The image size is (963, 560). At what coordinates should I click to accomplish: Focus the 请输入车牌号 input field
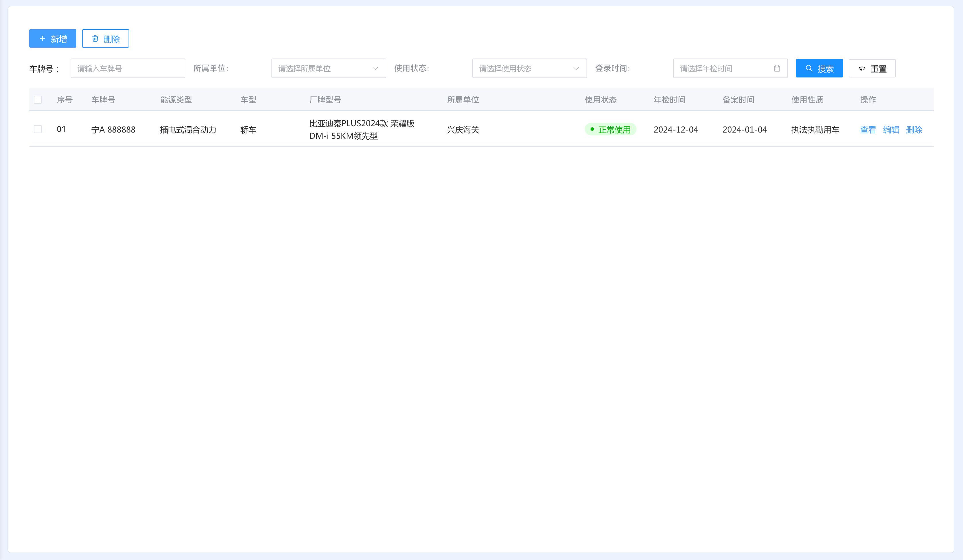point(128,68)
